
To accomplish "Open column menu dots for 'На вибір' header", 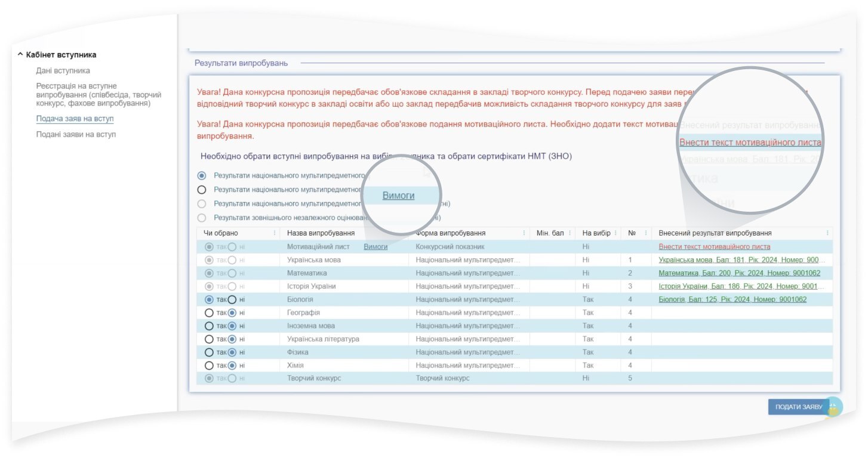I will coord(615,233).
